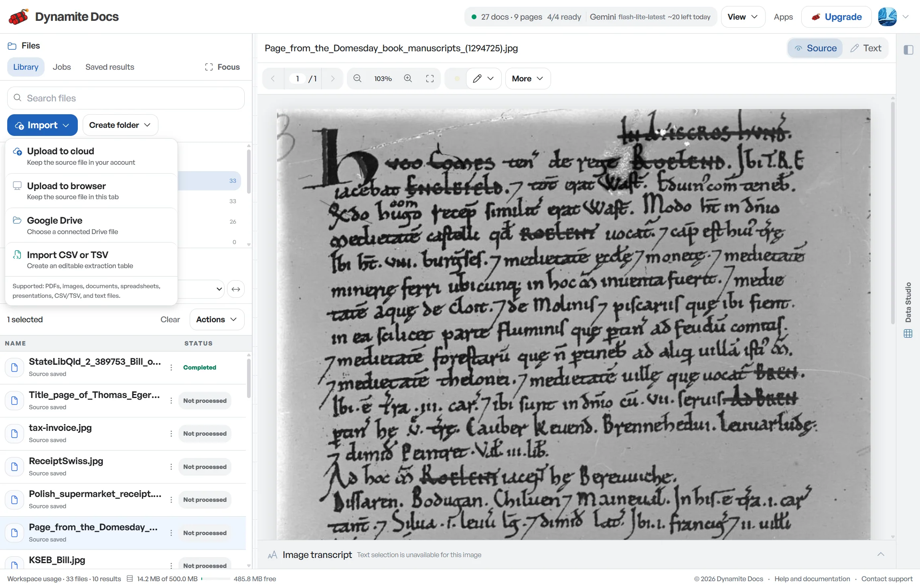Click the workspace storage usage bar

point(216,579)
